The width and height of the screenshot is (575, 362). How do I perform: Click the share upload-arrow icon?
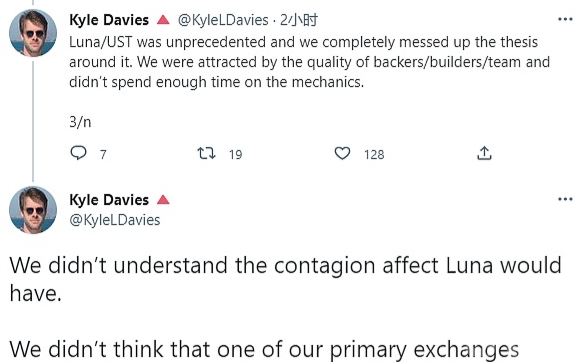pos(484,153)
